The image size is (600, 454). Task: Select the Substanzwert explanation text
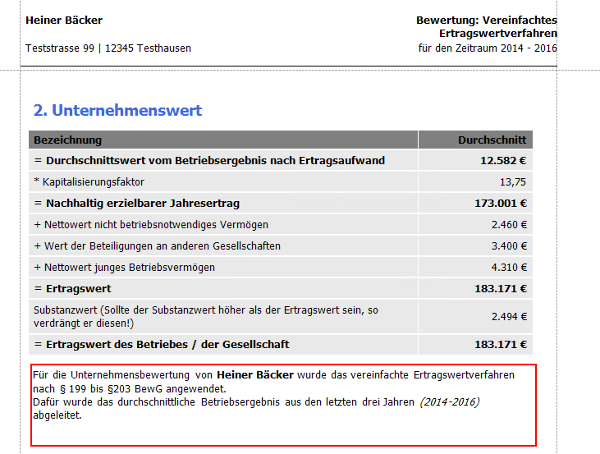pyautogui.click(x=206, y=317)
